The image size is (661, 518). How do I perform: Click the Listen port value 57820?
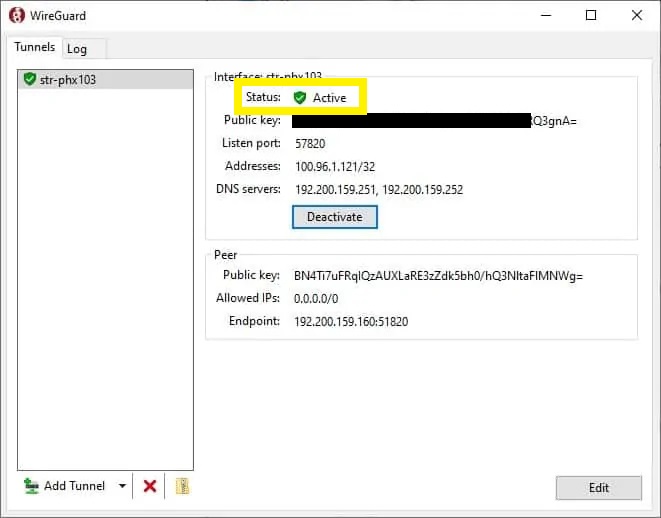point(310,144)
